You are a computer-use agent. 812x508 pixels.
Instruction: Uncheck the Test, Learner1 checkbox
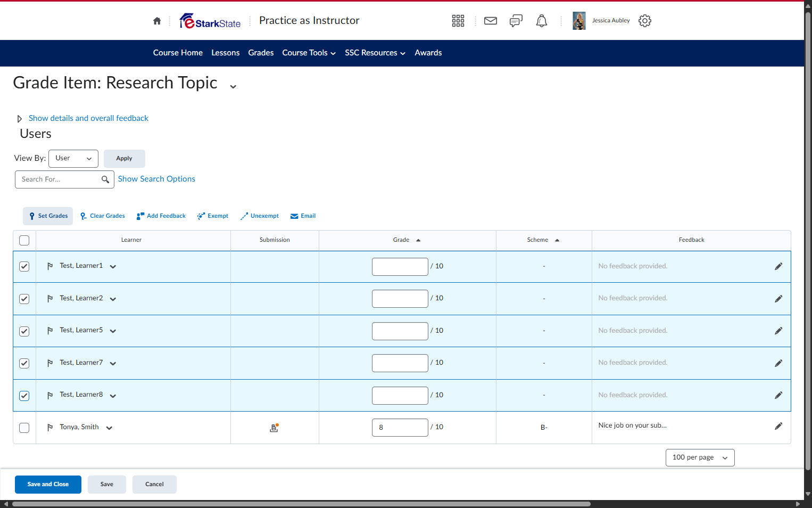24,266
